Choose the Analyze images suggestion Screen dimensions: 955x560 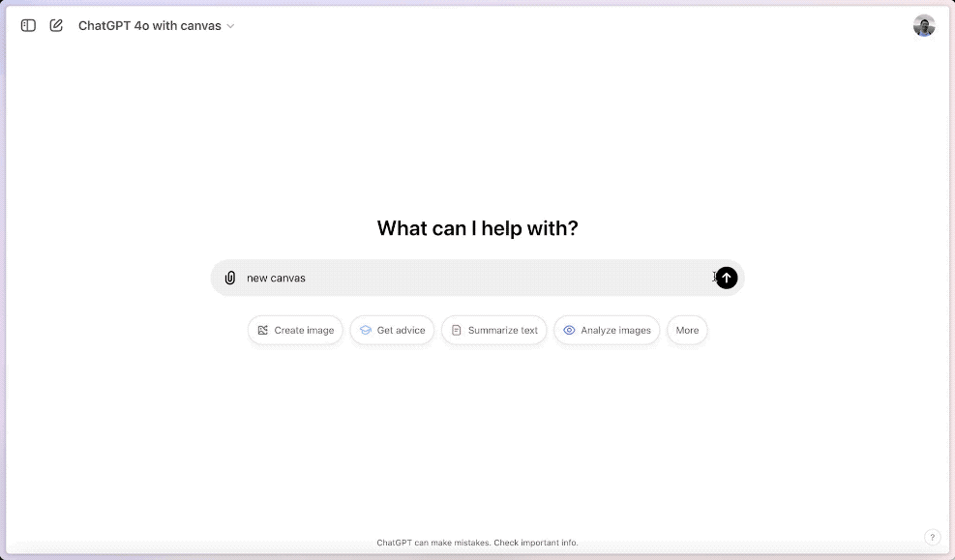coord(607,330)
